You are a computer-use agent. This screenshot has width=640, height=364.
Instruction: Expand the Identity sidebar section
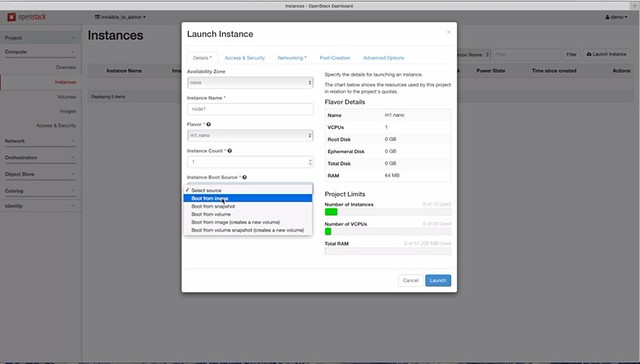[x=40, y=206]
